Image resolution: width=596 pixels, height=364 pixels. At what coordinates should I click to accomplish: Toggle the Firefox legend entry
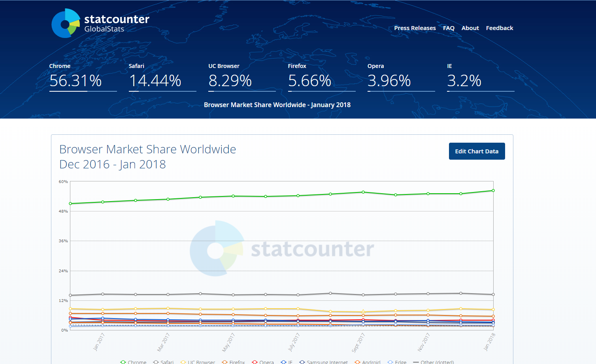point(234,362)
